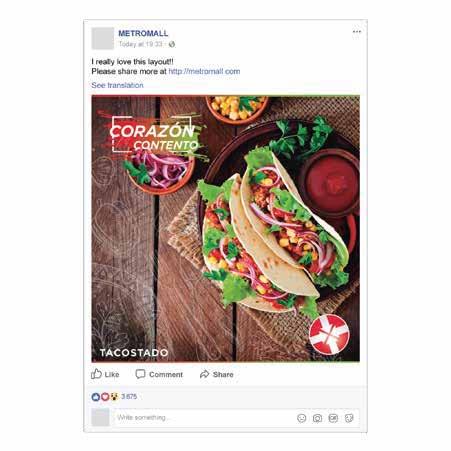The height and width of the screenshot is (451, 451).
Task: Click the blue like reaction icon
Action: pos(96,397)
